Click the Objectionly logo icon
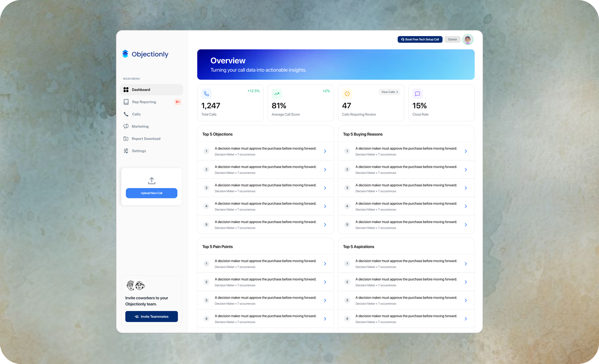The image size is (599, 364). click(x=125, y=54)
